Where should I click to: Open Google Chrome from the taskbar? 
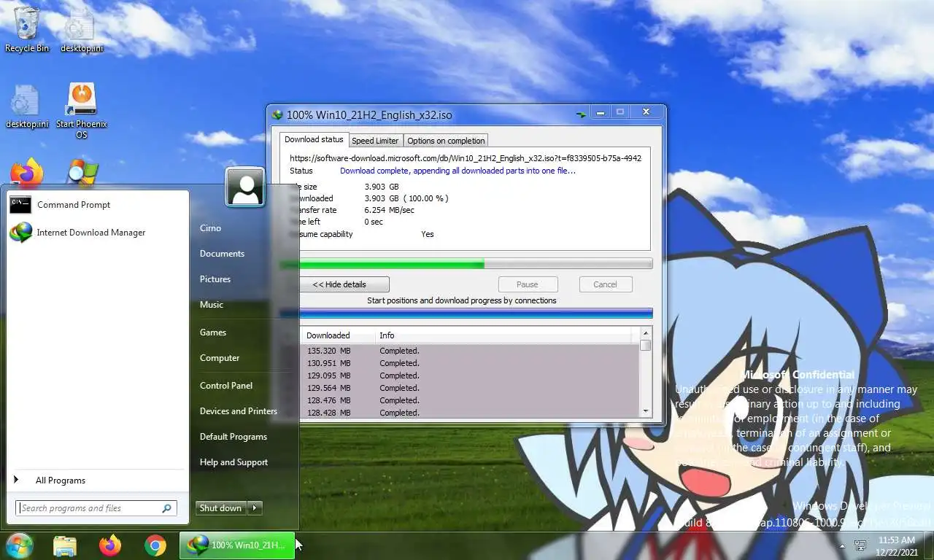(155, 545)
